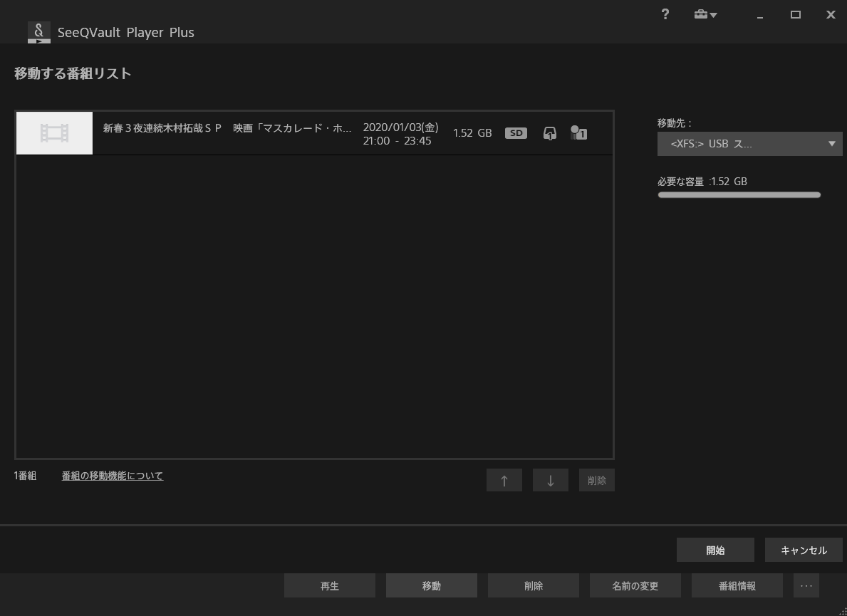Click the dropdown arrow beside XFS USB

(x=831, y=144)
